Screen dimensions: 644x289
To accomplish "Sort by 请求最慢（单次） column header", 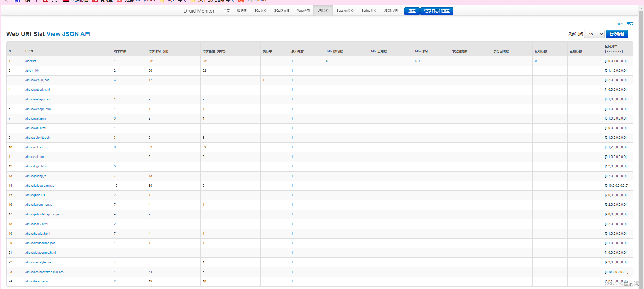I will point(214,51).
